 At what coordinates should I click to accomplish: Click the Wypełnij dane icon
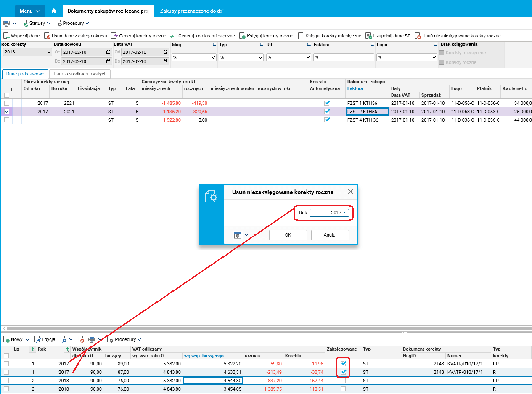[x=6, y=36]
